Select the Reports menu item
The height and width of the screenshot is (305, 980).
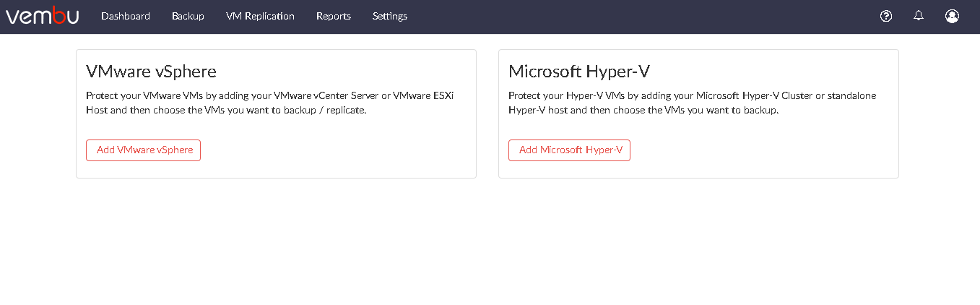pos(334,16)
